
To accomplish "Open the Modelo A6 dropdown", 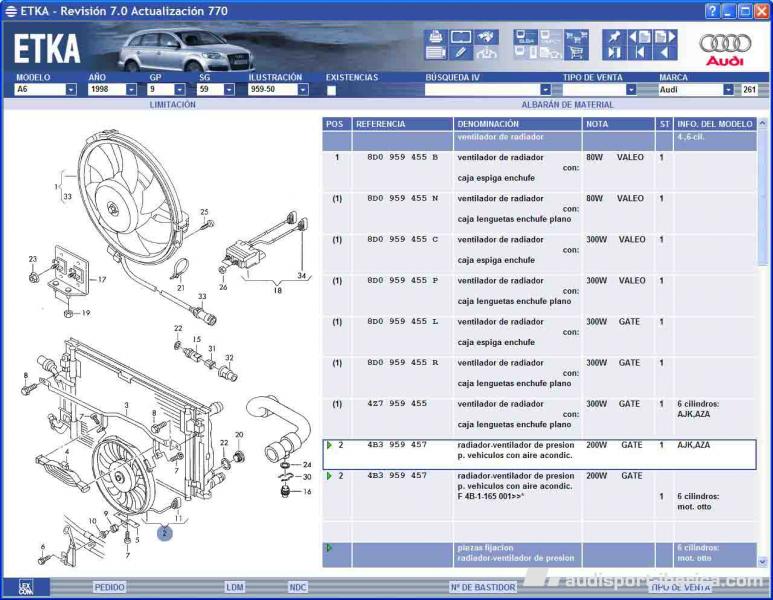I will (x=71, y=90).
